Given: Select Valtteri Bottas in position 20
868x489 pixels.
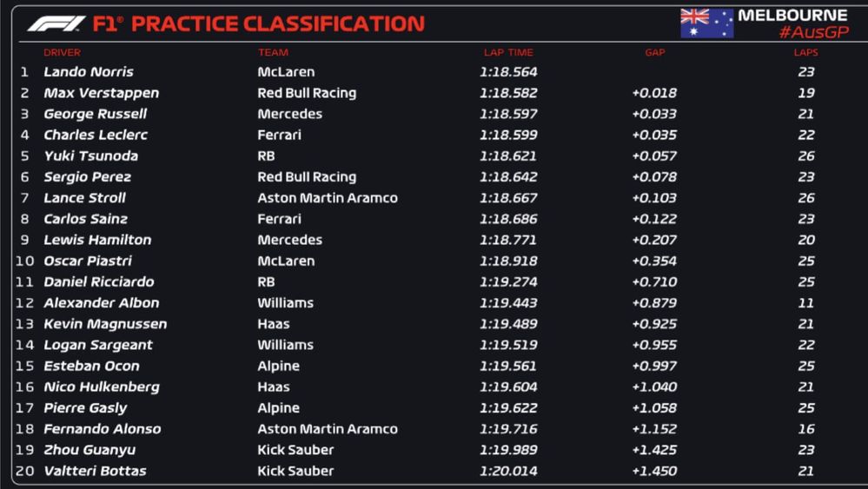Looking at the screenshot, I should coord(95,471).
